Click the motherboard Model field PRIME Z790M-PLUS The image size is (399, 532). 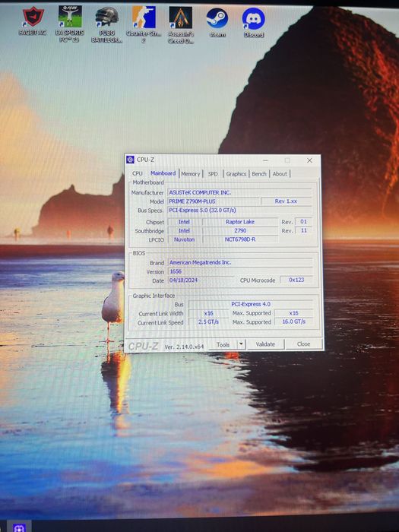point(214,201)
